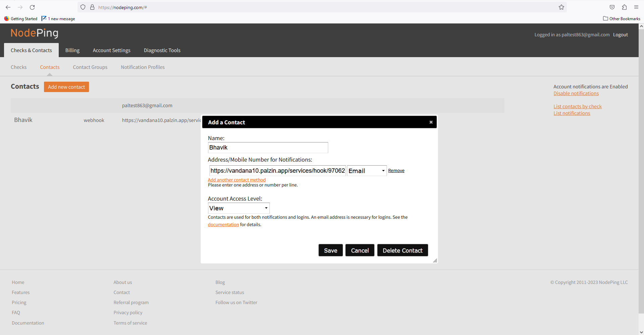Save the contact
The height and width of the screenshot is (335, 644).
click(331, 250)
